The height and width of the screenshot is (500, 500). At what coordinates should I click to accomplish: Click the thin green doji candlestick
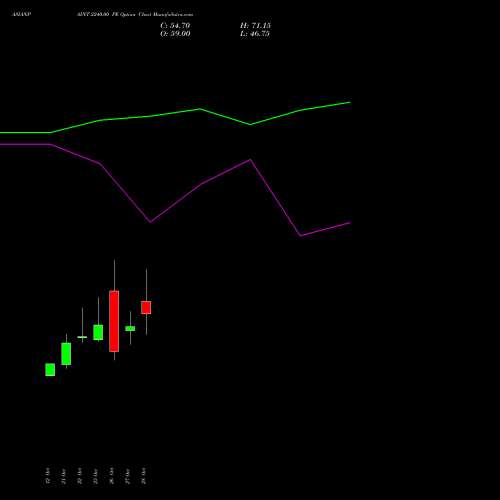point(82,337)
